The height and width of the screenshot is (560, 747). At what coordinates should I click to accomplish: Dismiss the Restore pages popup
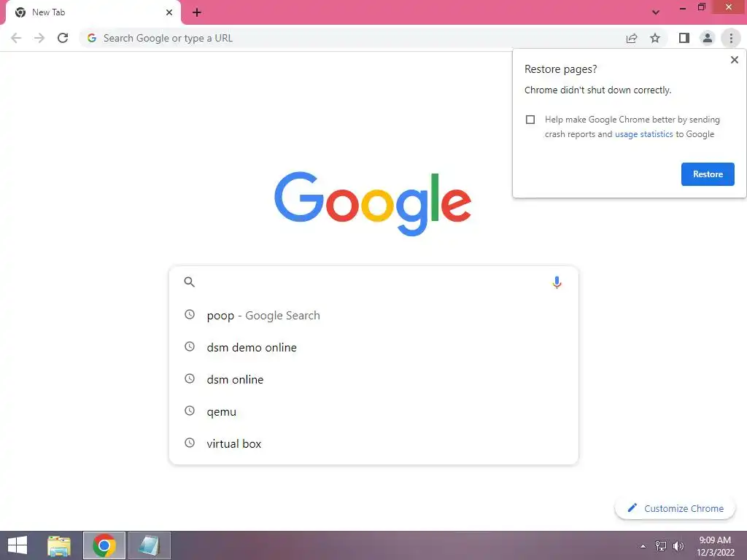[x=734, y=60]
